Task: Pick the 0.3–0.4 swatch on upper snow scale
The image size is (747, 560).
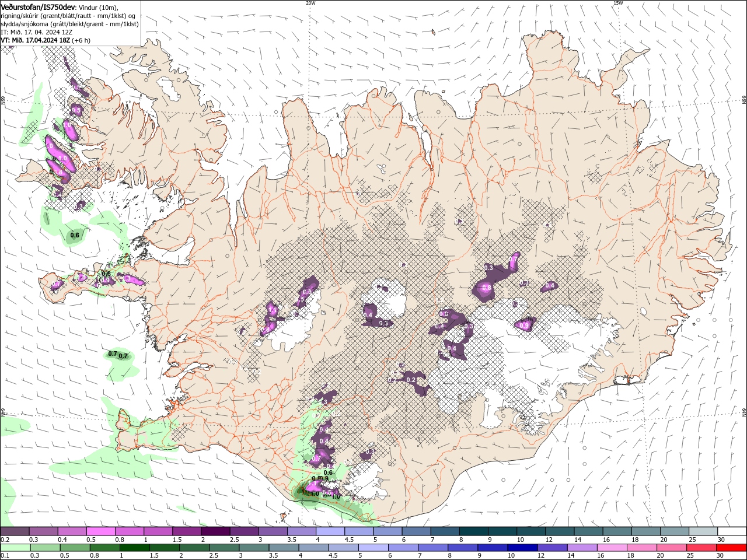Action: [43, 531]
